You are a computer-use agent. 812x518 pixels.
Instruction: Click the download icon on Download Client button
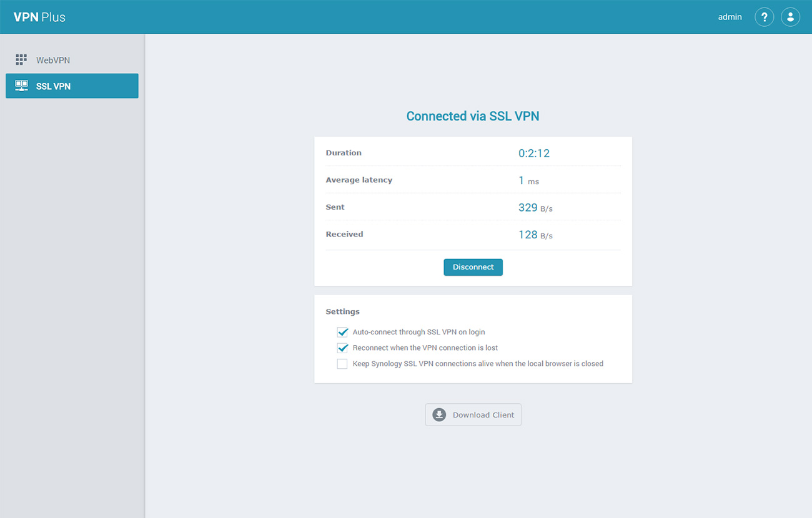[x=438, y=414]
